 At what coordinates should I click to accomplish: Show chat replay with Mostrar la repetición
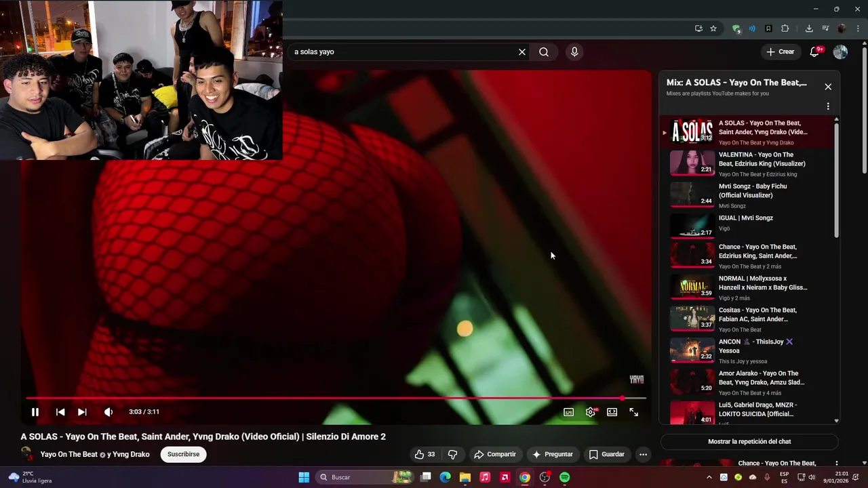click(749, 441)
